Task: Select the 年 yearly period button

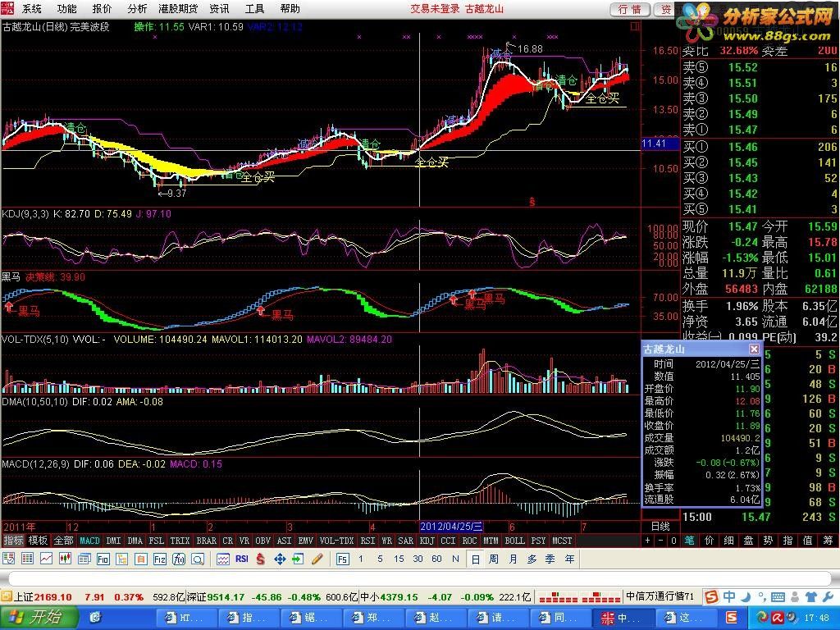Action: 569,559
